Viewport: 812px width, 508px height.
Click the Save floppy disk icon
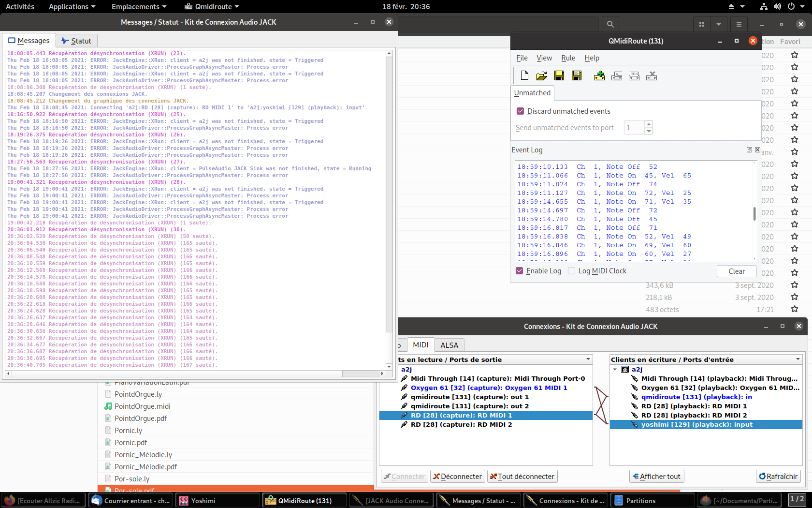559,75
